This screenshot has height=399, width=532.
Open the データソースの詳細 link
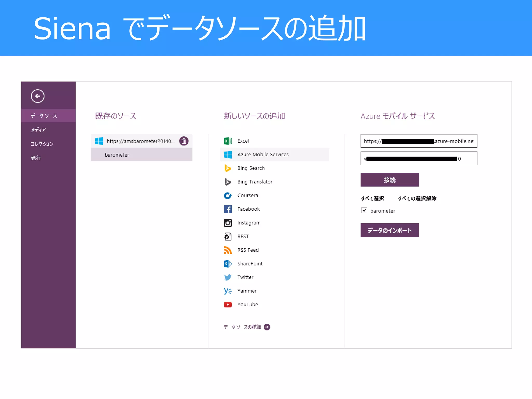(x=242, y=327)
